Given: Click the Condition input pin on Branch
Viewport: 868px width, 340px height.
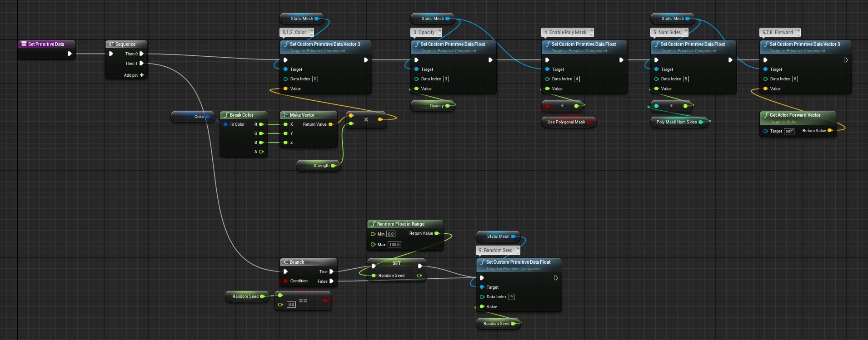Looking at the screenshot, I should point(285,281).
